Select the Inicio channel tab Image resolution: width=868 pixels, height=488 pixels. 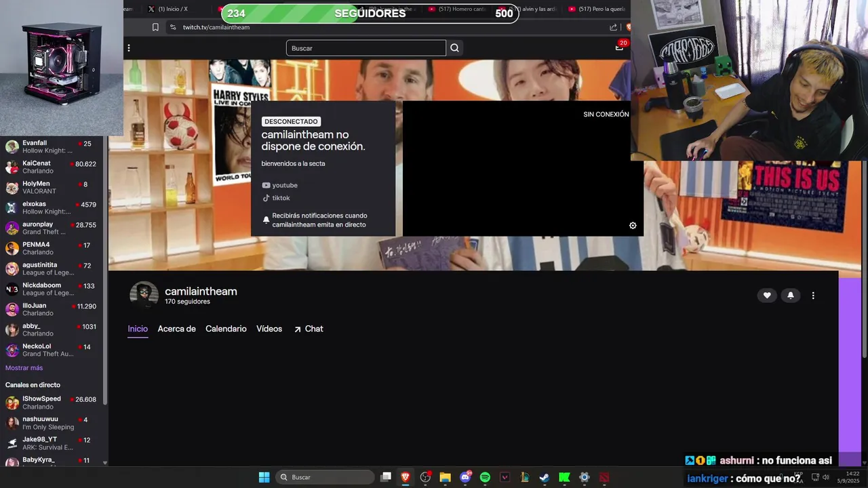[138, 329]
